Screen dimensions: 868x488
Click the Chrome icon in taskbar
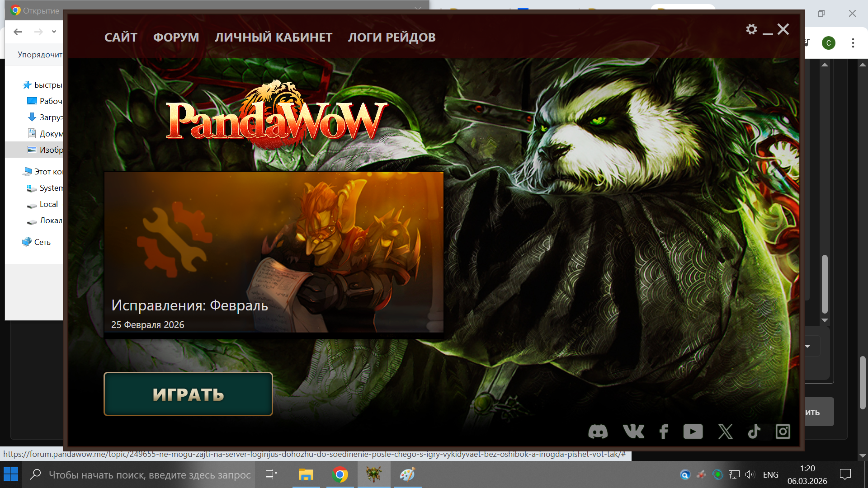click(340, 475)
